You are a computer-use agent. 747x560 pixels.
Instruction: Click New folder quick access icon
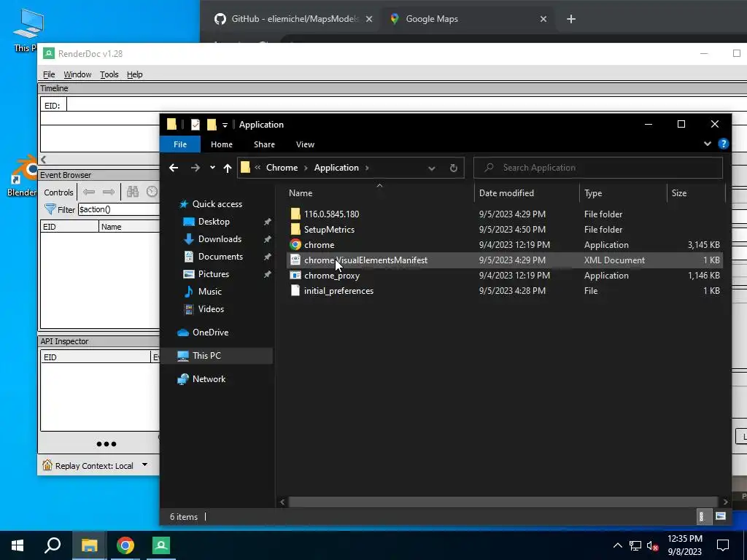point(212,125)
